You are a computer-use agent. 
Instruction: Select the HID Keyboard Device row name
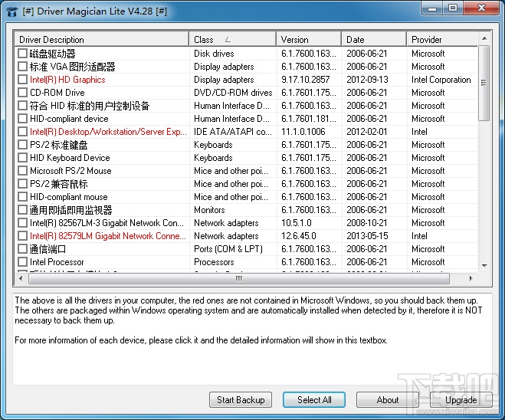70,158
